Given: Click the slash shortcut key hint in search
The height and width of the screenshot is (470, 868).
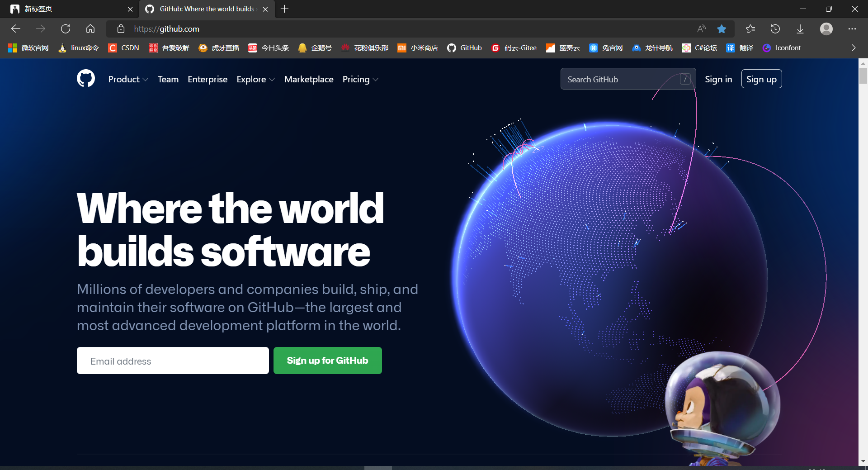Looking at the screenshot, I should coord(685,79).
